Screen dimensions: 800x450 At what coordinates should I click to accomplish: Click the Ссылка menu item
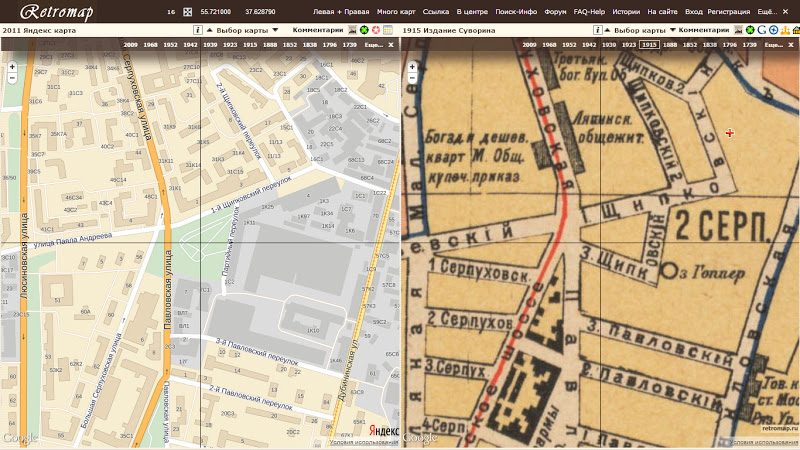[436, 11]
